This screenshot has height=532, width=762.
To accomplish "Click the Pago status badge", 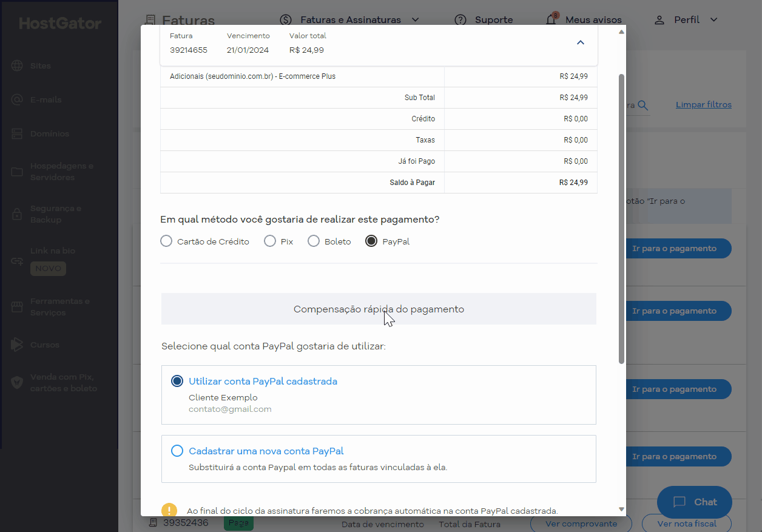I will coord(238,523).
